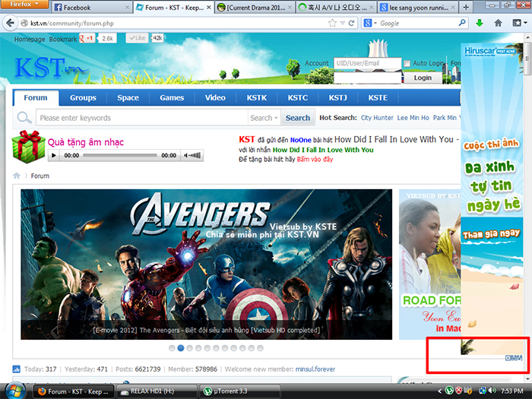Click the address bar URL field

tap(173, 23)
